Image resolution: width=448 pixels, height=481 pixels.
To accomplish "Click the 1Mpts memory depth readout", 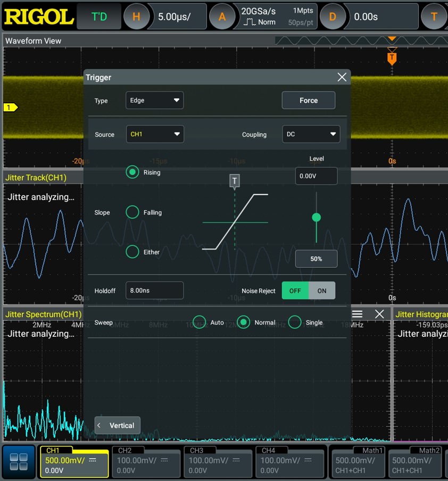I will [303, 11].
